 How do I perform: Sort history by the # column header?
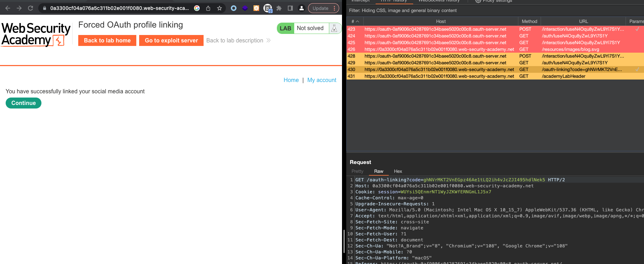(x=355, y=22)
